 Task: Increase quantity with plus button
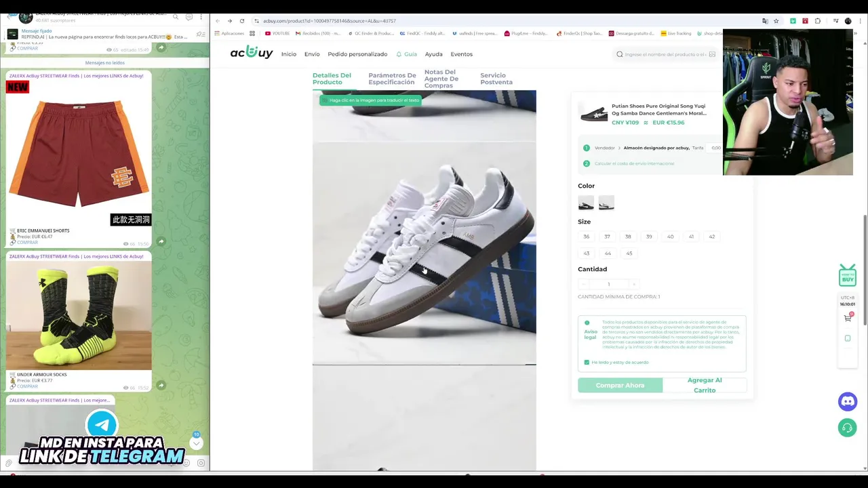[633, 284]
